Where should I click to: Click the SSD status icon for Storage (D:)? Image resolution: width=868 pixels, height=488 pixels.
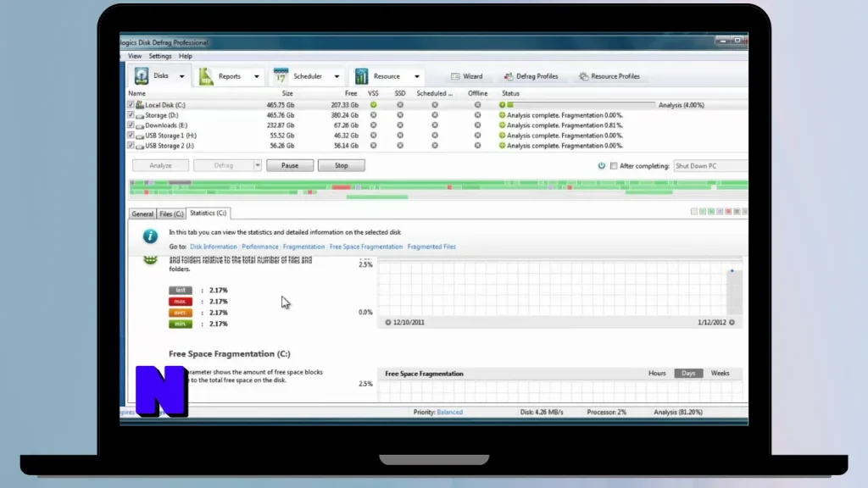[400, 115]
